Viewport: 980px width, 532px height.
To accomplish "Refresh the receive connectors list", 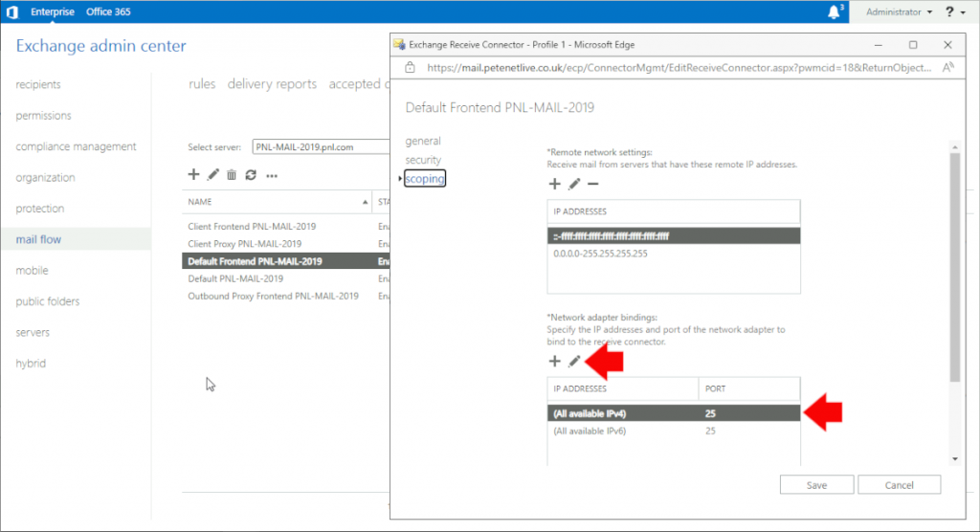I will tap(251, 175).
